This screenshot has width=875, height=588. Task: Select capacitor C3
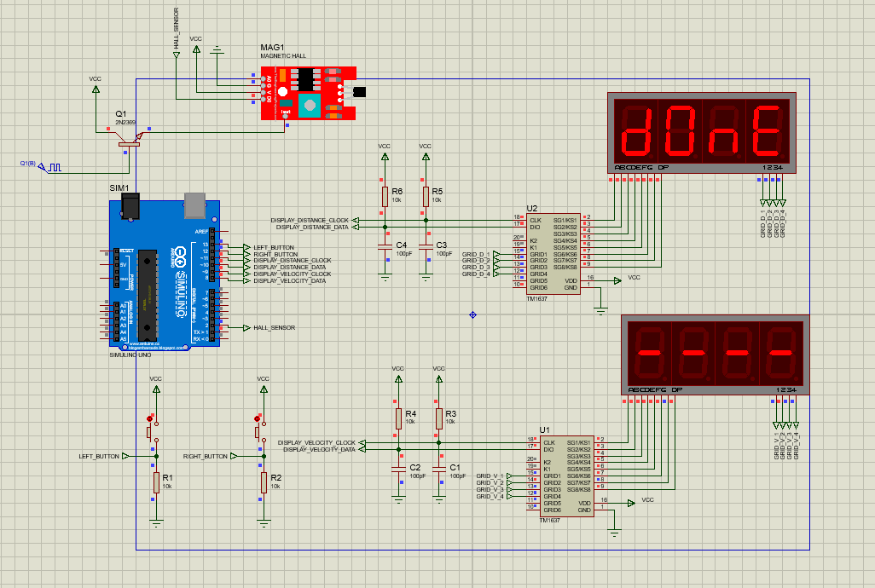(426, 245)
